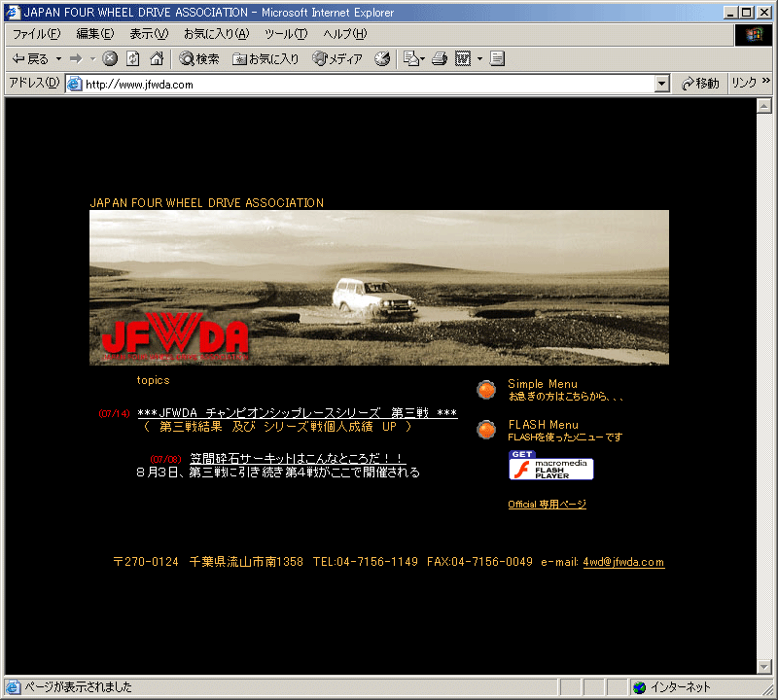
Task: Click the Edit with Word toolbar icon
Action: tap(463, 59)
